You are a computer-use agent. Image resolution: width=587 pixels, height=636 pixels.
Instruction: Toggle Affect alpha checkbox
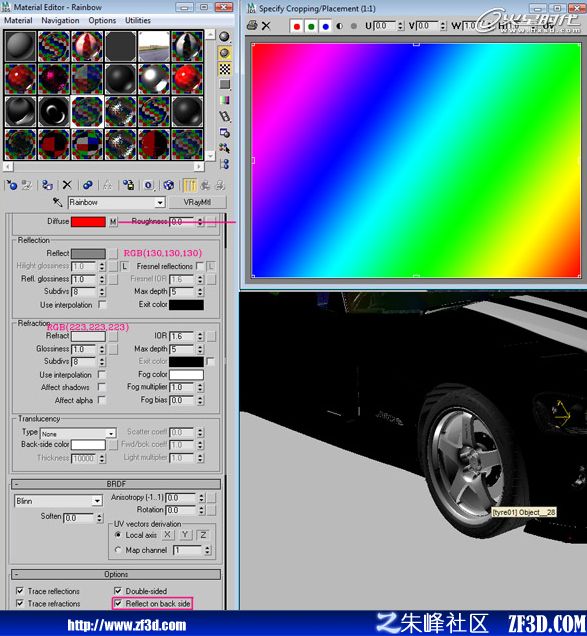[101, 400]
